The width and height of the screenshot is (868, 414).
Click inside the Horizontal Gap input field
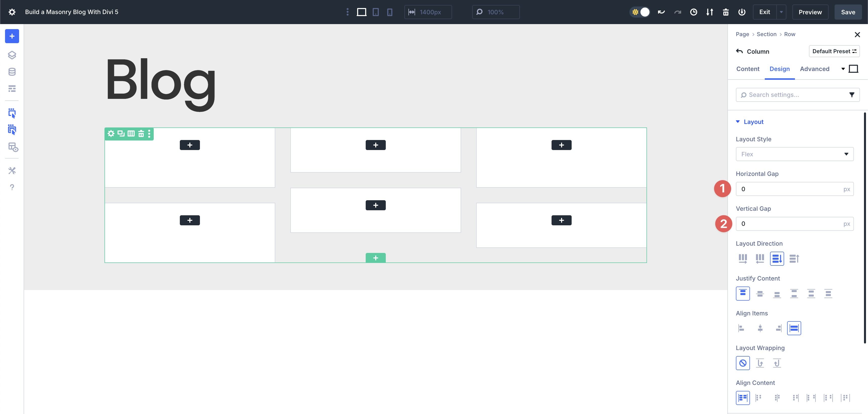[x=788, y=189]
